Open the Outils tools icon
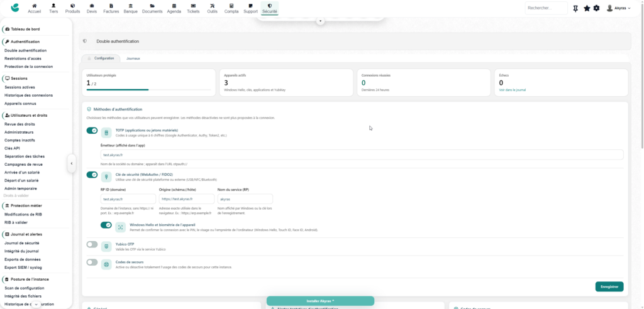Screen dimensions: 644x309 [213, 6]
